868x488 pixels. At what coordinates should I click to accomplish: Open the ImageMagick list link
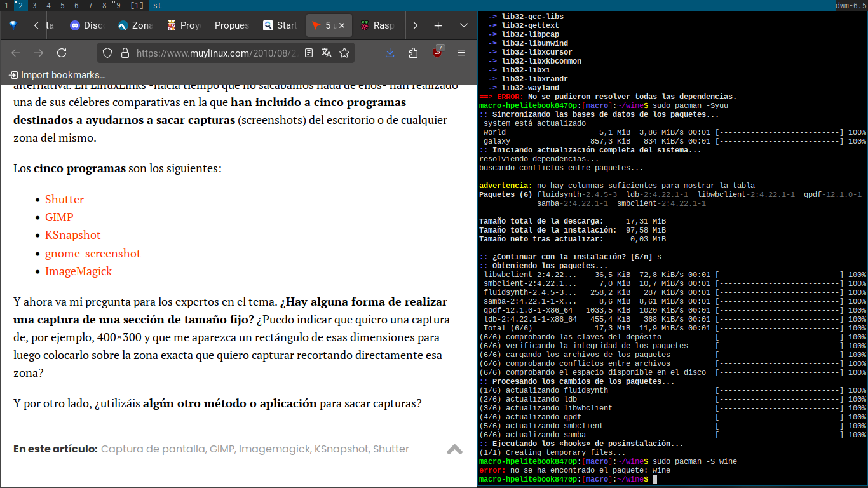tap(78, 271)
